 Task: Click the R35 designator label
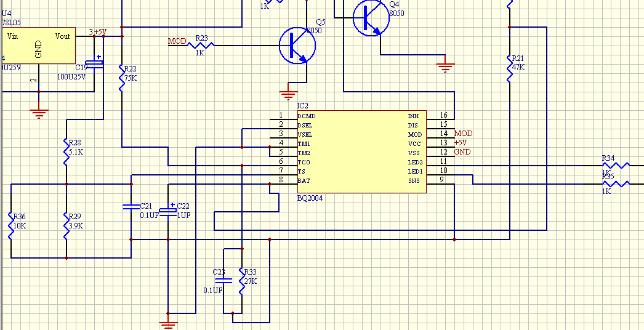(608, 176)
